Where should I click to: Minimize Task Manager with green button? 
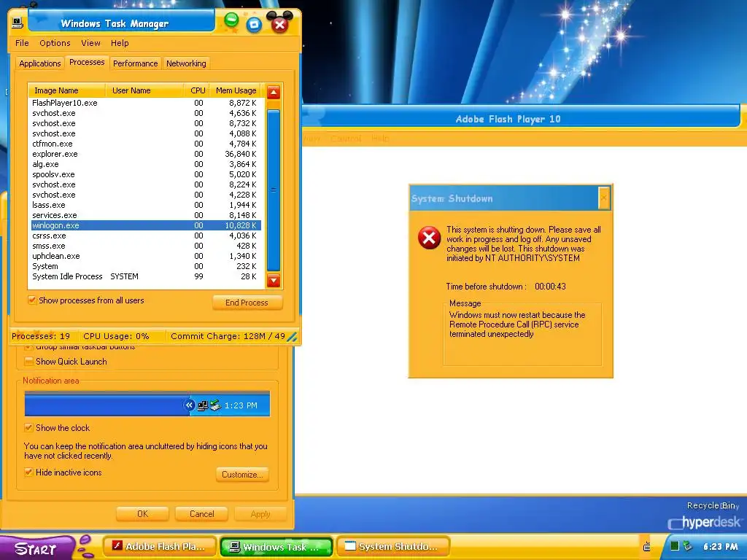coord(231,20)
